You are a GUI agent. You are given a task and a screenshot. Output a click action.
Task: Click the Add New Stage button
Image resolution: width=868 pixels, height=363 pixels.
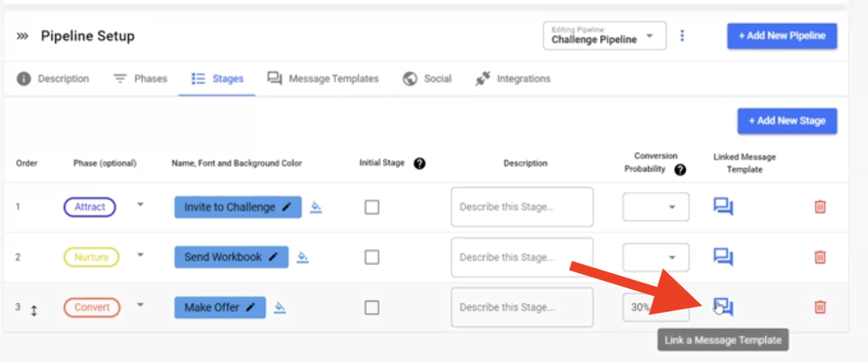tap(787, 121)
